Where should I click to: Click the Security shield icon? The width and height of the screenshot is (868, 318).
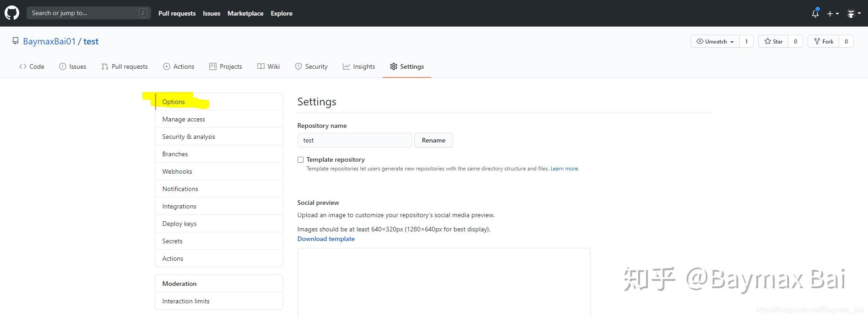(298, 66)
